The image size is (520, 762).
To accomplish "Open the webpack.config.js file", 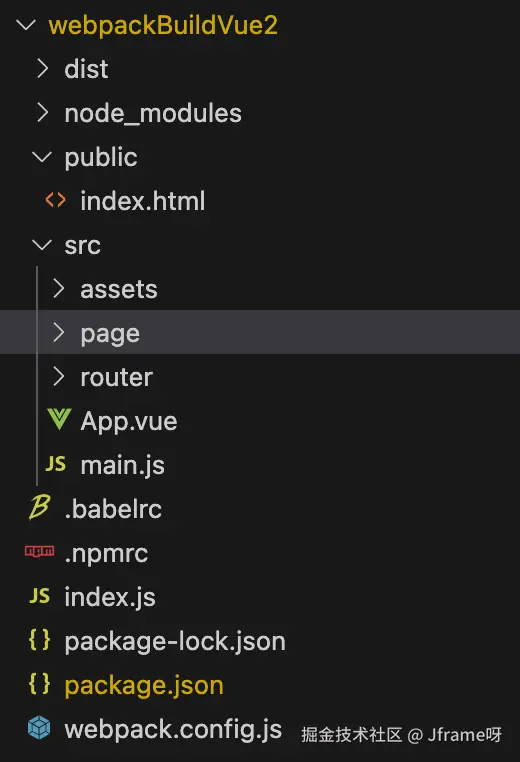I will tap(173, 729).
